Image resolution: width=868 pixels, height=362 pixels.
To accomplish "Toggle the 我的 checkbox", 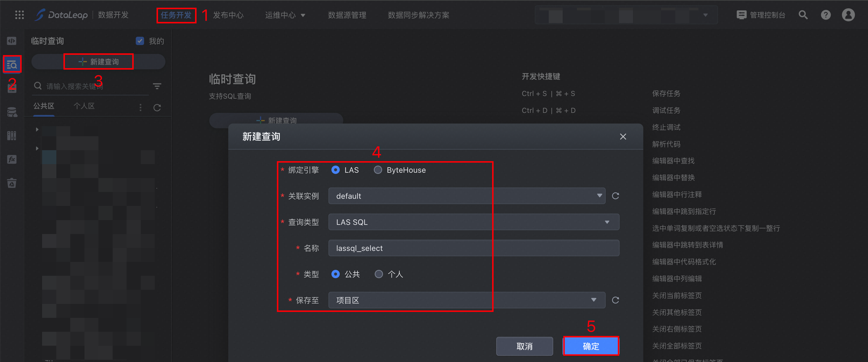I will click(140, 41).
